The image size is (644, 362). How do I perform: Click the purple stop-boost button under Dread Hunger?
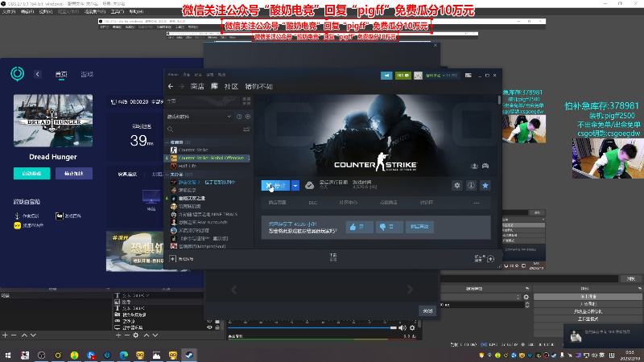click(74, 174)
